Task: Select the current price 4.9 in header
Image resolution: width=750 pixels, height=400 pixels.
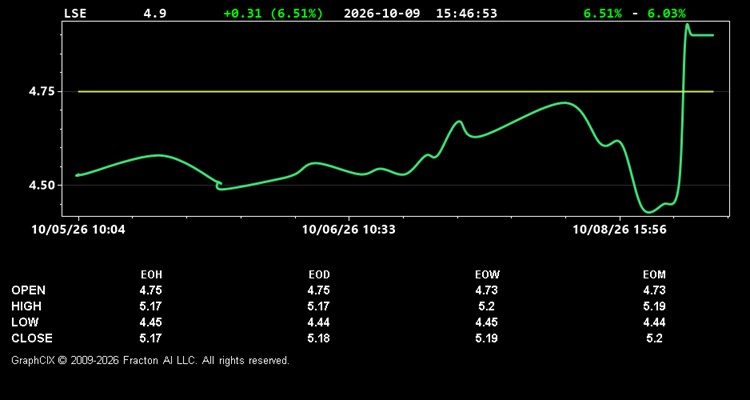Action: tap(155, 13)
